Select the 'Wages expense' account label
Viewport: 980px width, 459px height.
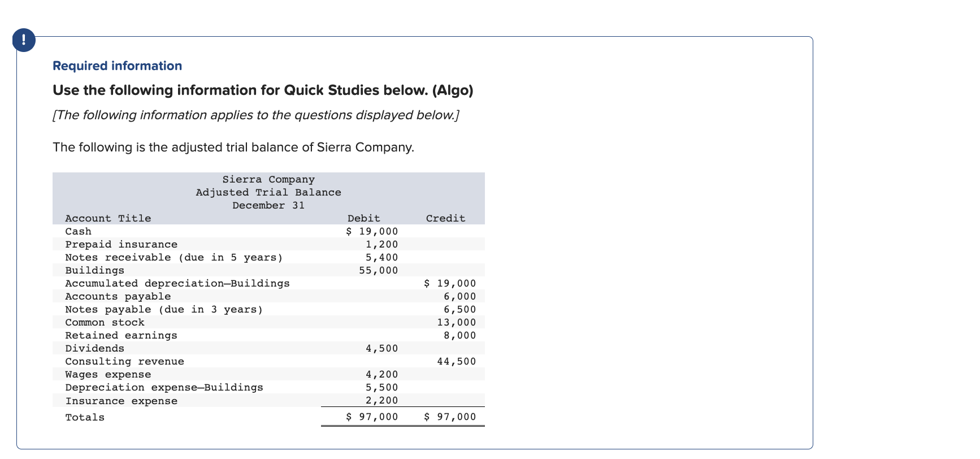click(108, 374)
